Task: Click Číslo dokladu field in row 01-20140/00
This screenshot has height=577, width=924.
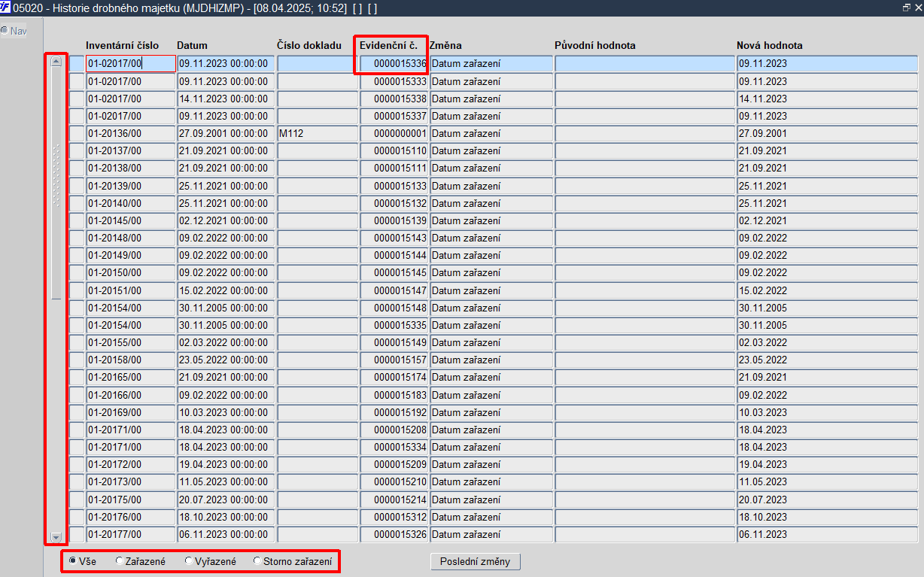Action: pos(318,203)
